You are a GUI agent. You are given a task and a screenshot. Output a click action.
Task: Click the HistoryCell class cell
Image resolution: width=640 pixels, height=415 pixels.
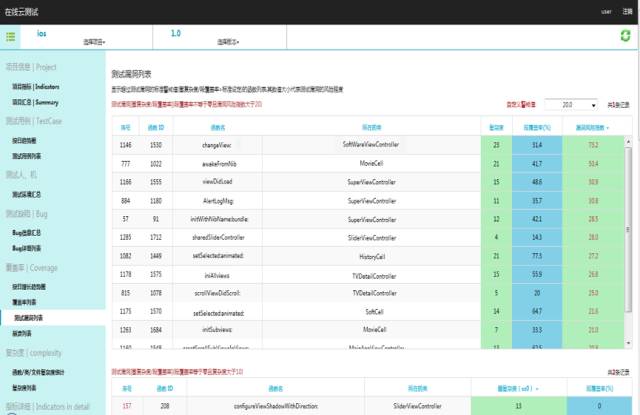click(x=372, y=257)
